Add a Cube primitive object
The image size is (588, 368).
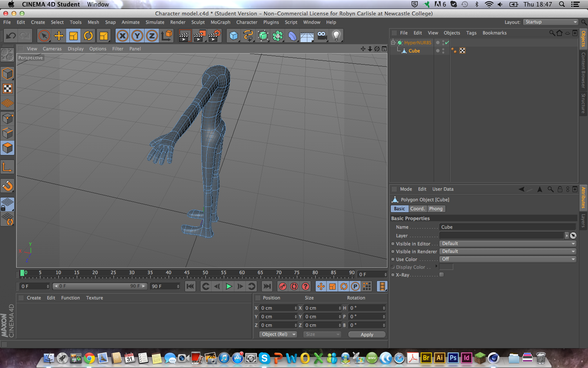pyautogui.click(x=234, y=36)
